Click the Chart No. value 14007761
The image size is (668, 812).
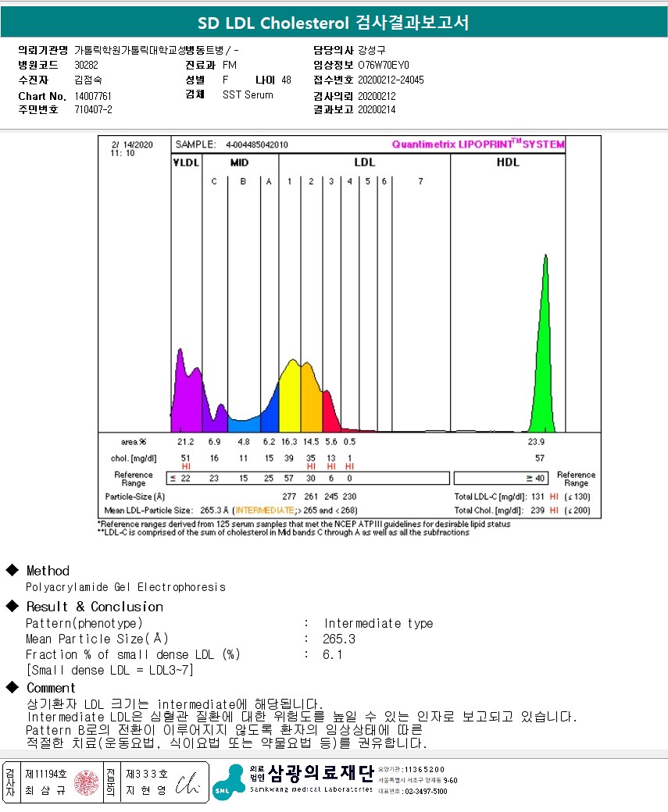pyautogui.click(x=93, y=96)
